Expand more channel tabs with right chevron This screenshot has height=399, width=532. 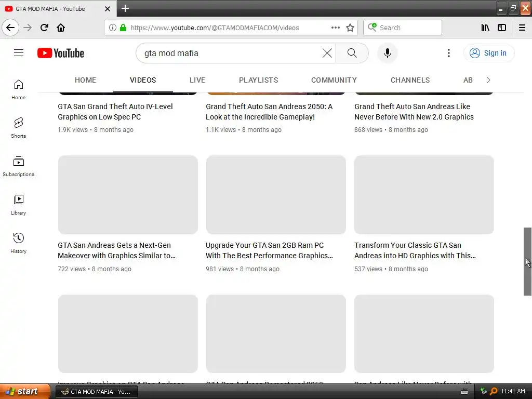coord(488,80)
